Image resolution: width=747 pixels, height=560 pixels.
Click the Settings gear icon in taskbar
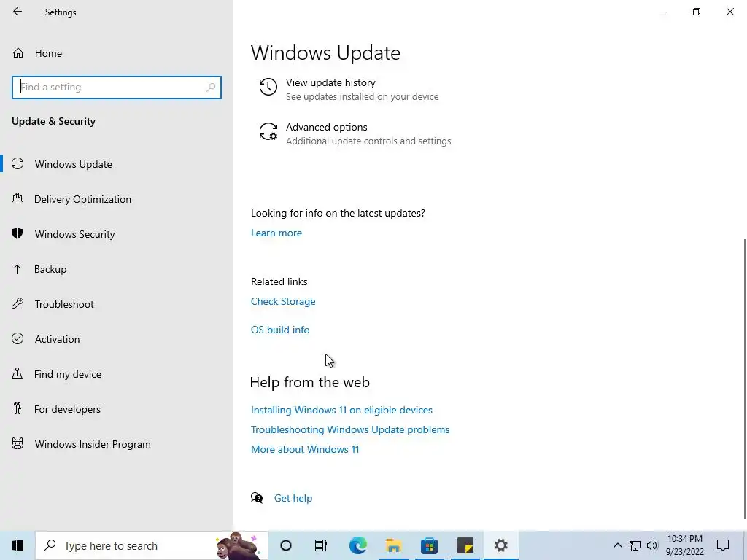[500, 545]
